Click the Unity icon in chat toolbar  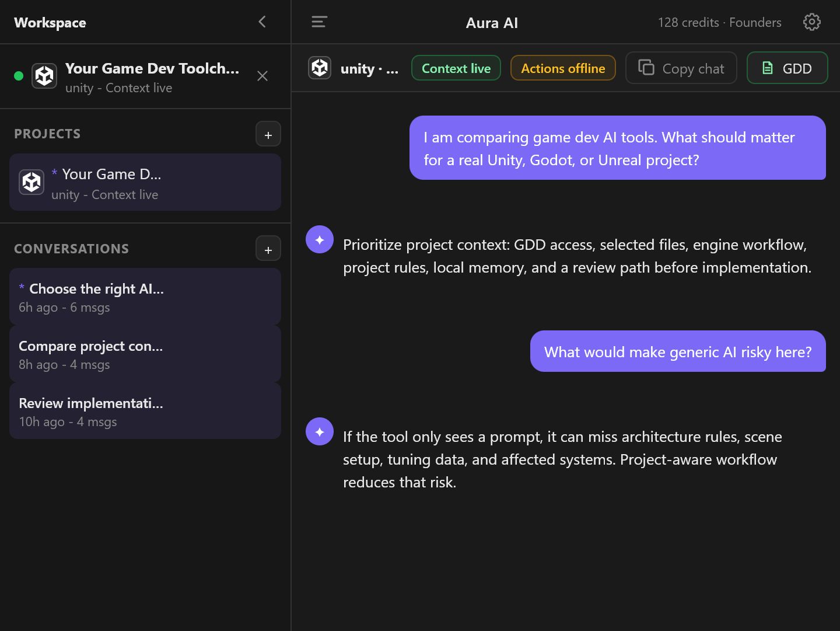coord(320,68)
